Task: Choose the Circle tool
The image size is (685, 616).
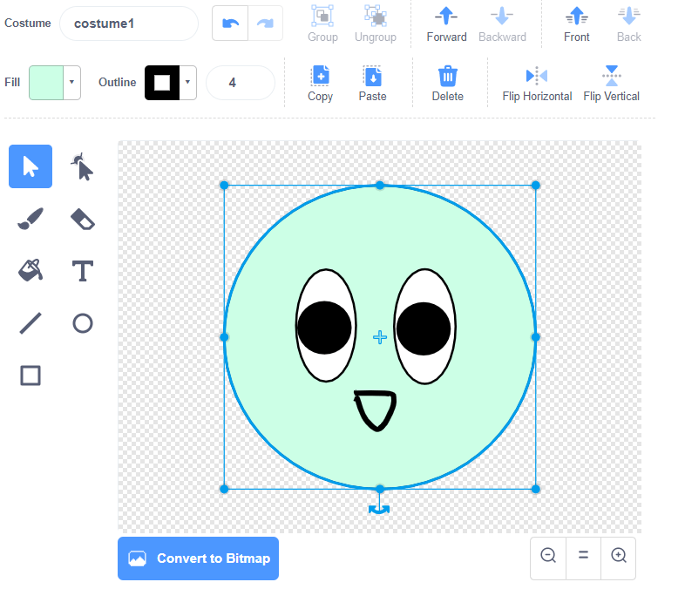Action: [82, 323]
